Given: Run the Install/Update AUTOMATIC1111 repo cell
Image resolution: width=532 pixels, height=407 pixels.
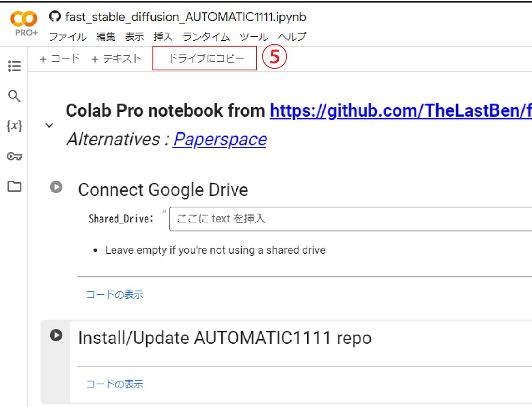Looking at the screenshot, I should point(56,335).
